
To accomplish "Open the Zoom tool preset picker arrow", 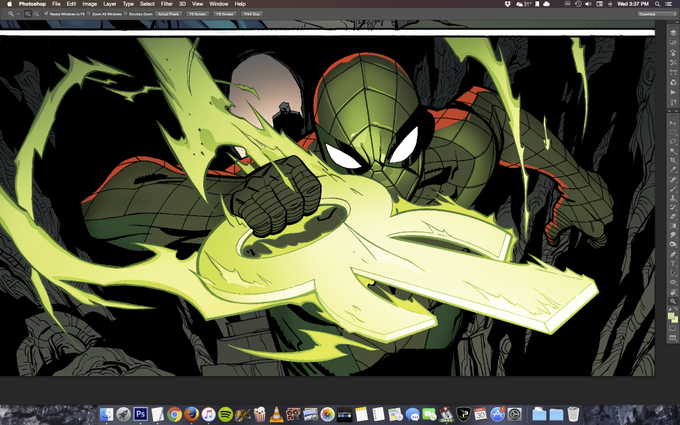I will pyautogui.click(x=18, y=14).
